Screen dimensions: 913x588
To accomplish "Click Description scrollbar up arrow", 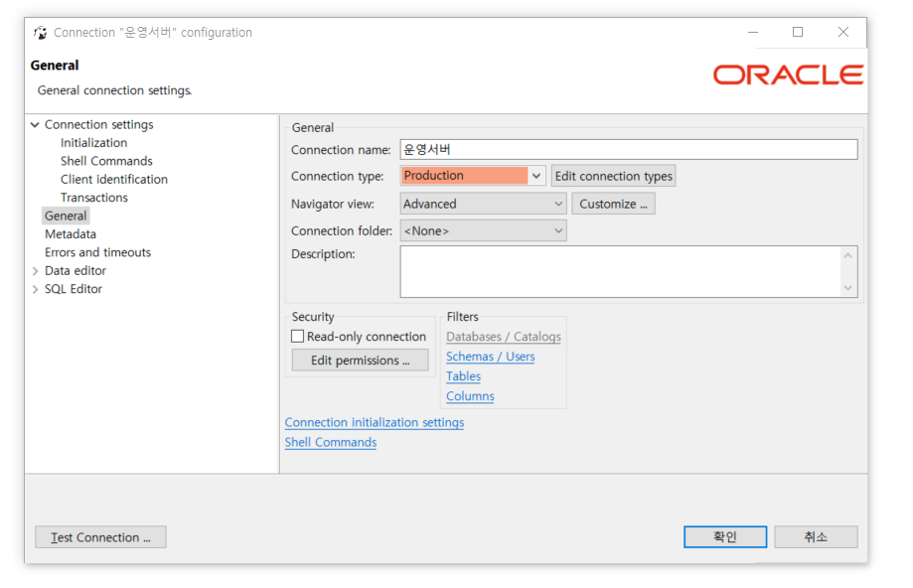I will point(847,255).
